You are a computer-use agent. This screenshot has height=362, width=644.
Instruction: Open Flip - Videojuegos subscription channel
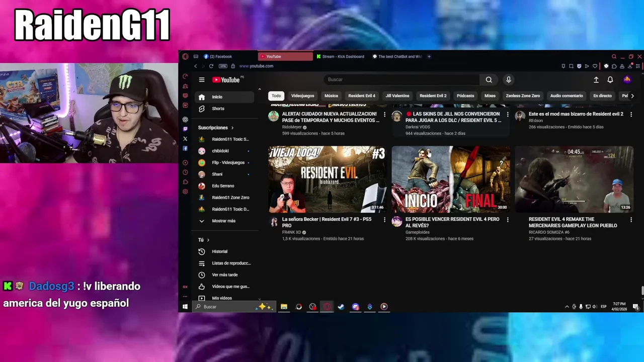tap(225, 162)
